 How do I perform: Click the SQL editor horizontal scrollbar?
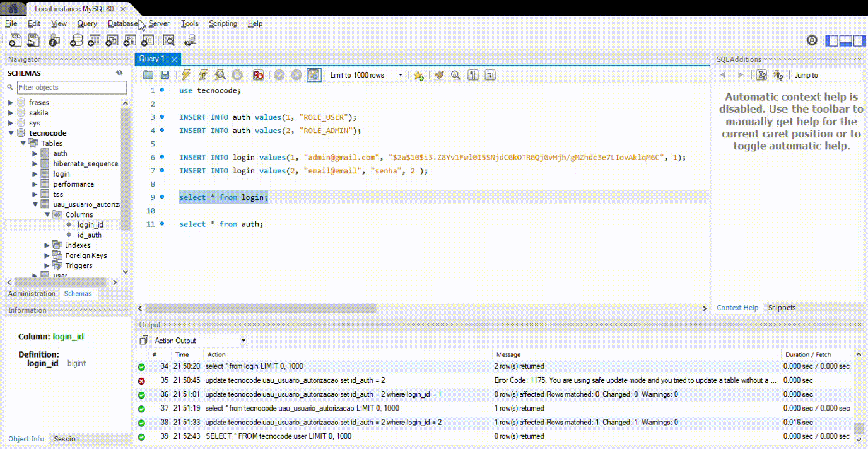[261, 308]
